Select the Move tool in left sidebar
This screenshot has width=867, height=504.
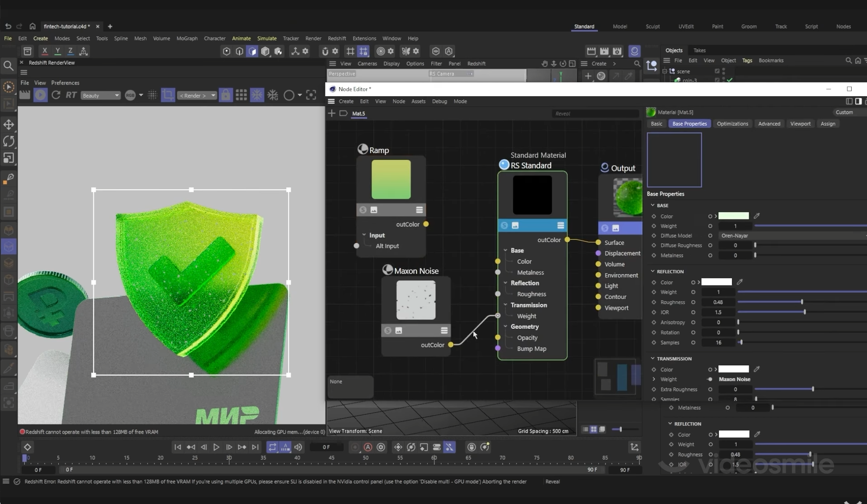click(9, 124)
